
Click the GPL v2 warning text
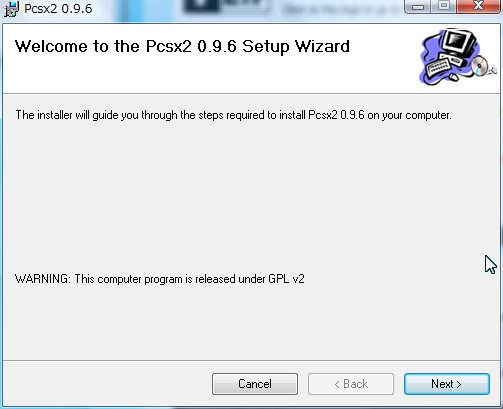coord(160,279)
